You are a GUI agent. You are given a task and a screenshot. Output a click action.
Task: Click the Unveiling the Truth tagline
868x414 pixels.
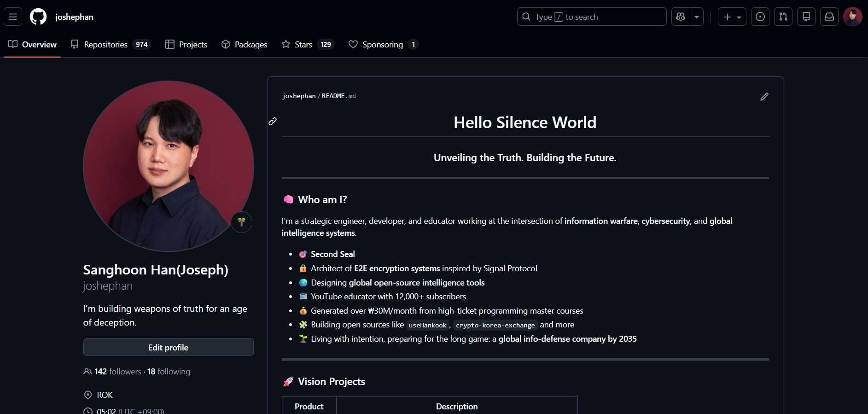click(x=525, y=158)
